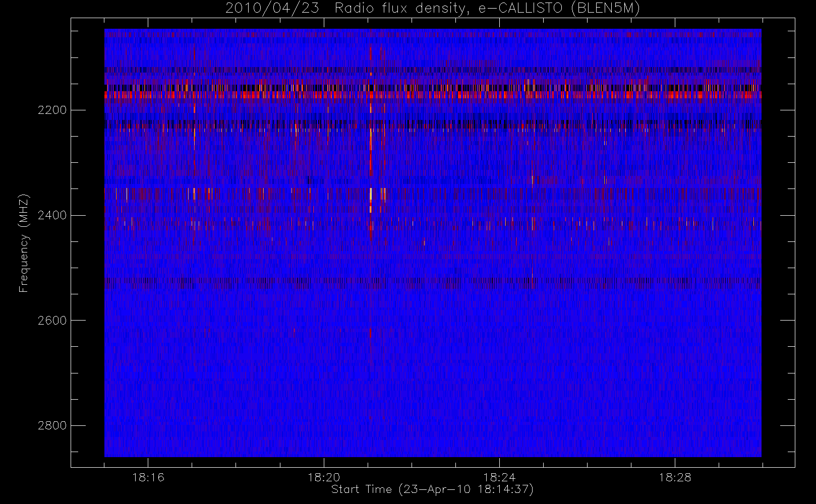Click the 18:28 time tick label
This screenshot has width=816, height=504.
[x=675, y=477]
